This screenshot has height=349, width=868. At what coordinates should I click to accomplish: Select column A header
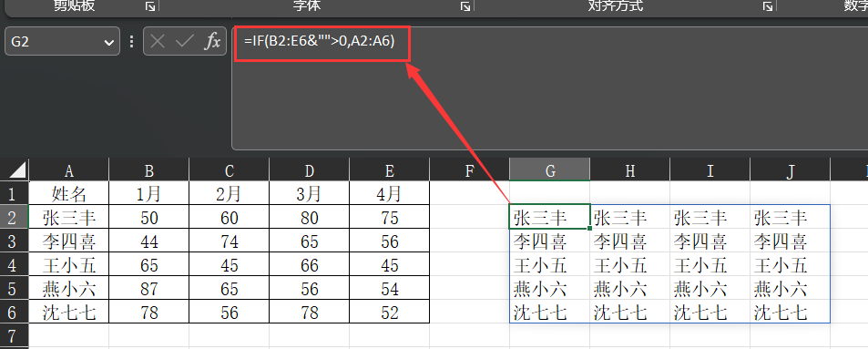tap(68, 170)
